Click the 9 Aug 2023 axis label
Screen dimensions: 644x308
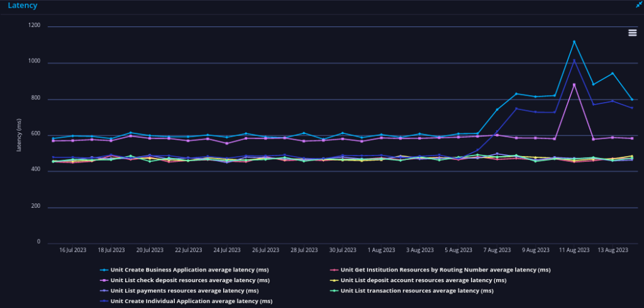click(536, 250)
